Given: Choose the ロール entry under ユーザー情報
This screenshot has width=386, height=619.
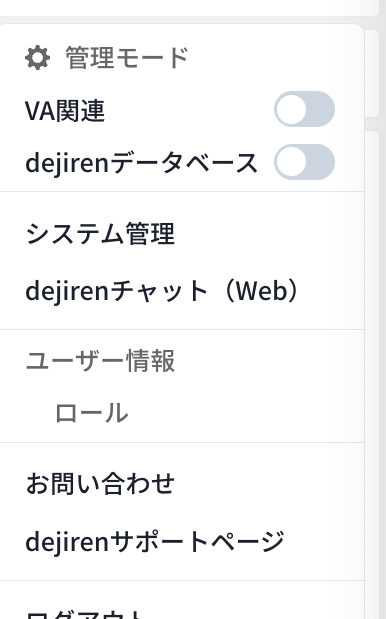Looking at the screenshot, I should [x=92, y=413].
